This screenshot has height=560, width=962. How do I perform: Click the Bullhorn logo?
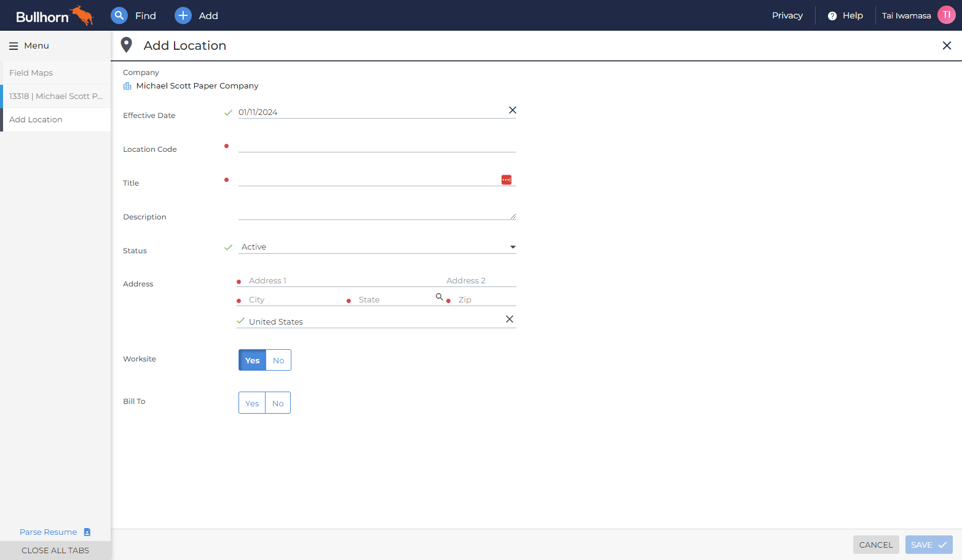point(54,16)
